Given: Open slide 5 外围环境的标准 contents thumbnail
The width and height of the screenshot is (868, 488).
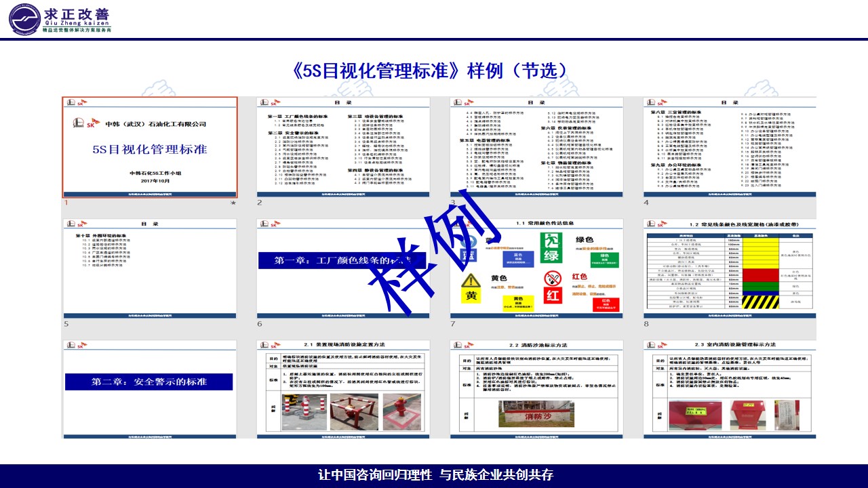Looking at the screenshot, I should [x=150, y=268].
